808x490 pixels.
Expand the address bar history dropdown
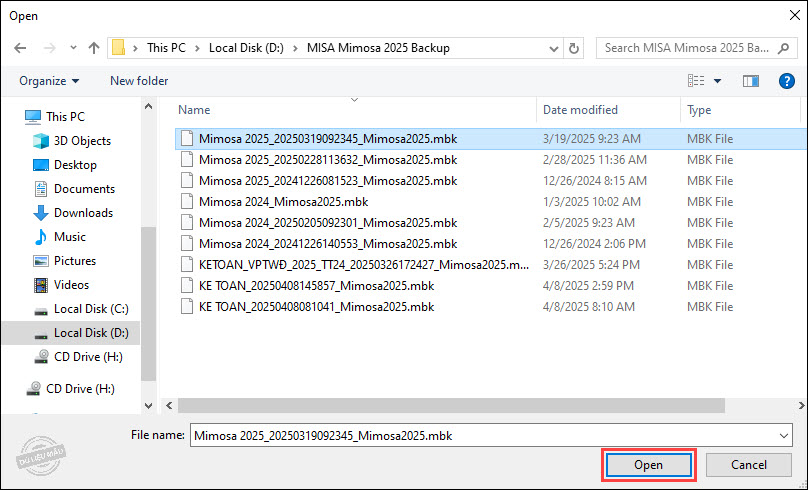[x=553, y=48]
